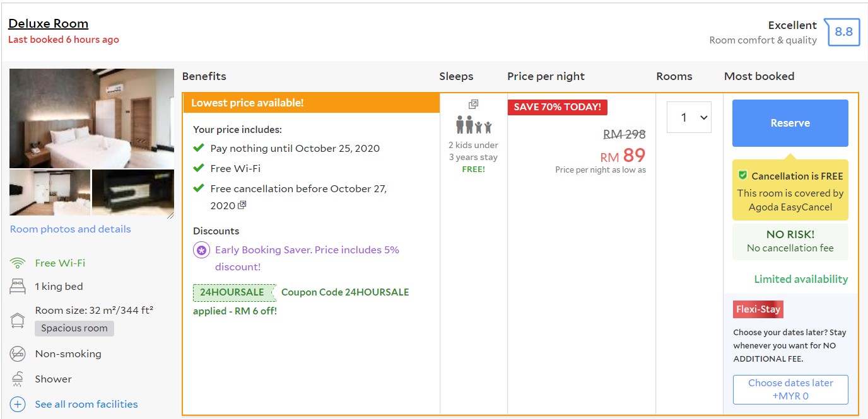The width and height of the screenshot is (868, 419).
Task: Click the Early Booking Saver purple icon
Action: [201, 250]
